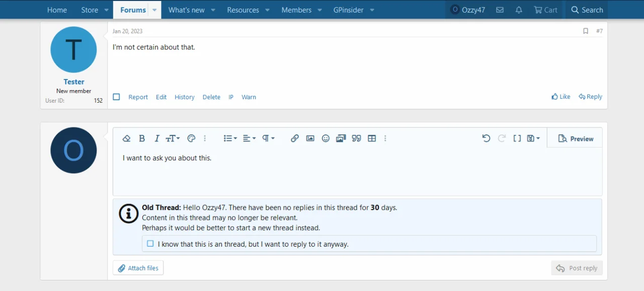
Task: Insert a link using the chain icon
Action: pos(295,138)
